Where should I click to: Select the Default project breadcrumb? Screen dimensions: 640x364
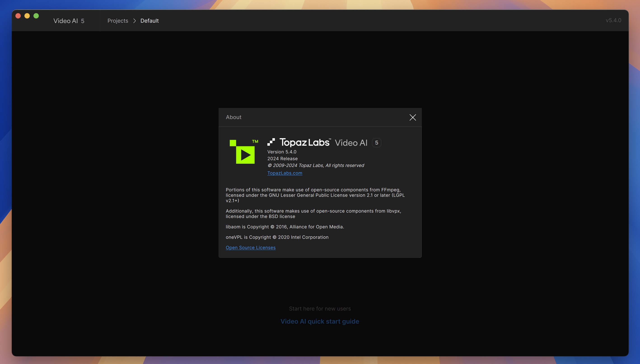click(x=149, y=21)
